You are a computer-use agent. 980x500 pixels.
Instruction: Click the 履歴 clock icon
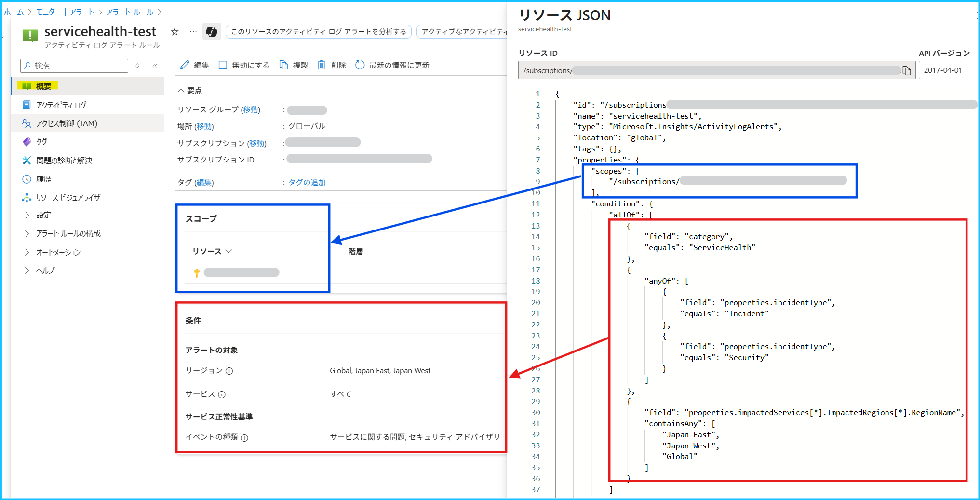click(x=27, y=179)
